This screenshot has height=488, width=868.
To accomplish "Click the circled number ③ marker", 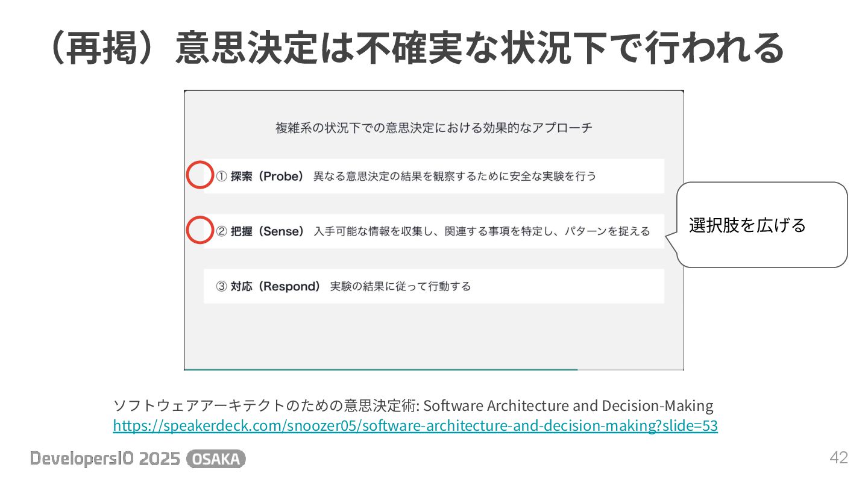I will pyautogui.click(x=222, y=286).
